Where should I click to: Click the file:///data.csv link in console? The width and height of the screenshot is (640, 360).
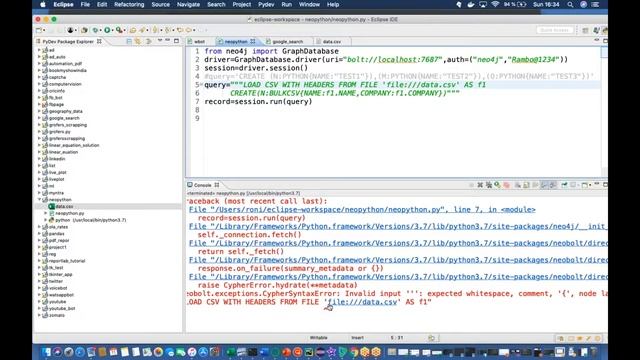pyautogui.click(x=362, y=302)
